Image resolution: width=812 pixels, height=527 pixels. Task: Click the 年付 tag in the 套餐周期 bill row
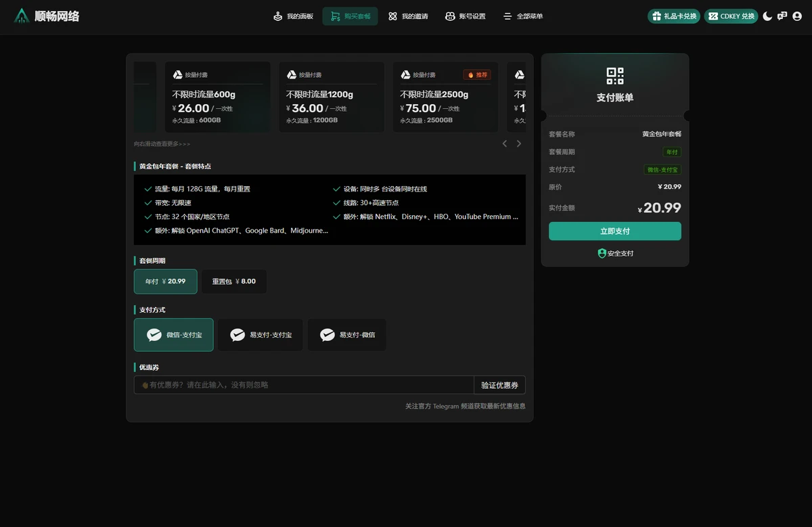672,152
